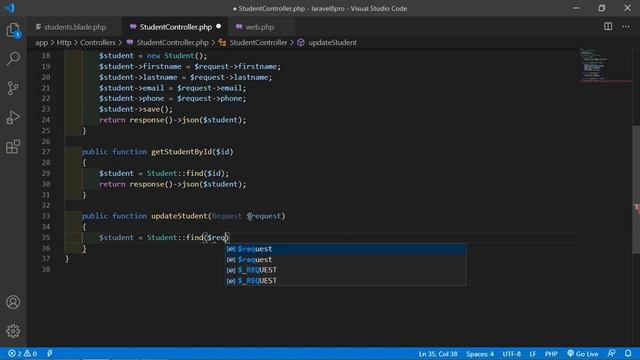Change indentation via Spaces: 4
The image size is (640, 360).
pyautogui.click(x=480, y=353)
